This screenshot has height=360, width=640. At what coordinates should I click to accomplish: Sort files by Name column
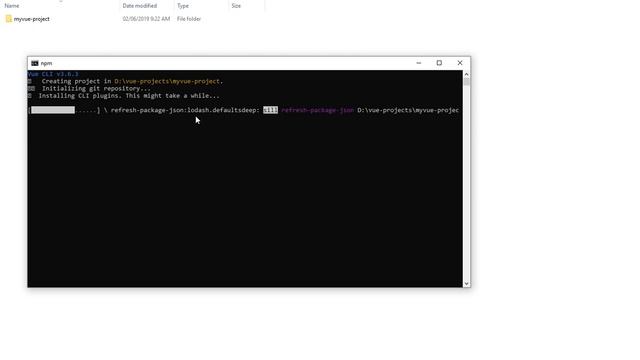click(12, 6)
